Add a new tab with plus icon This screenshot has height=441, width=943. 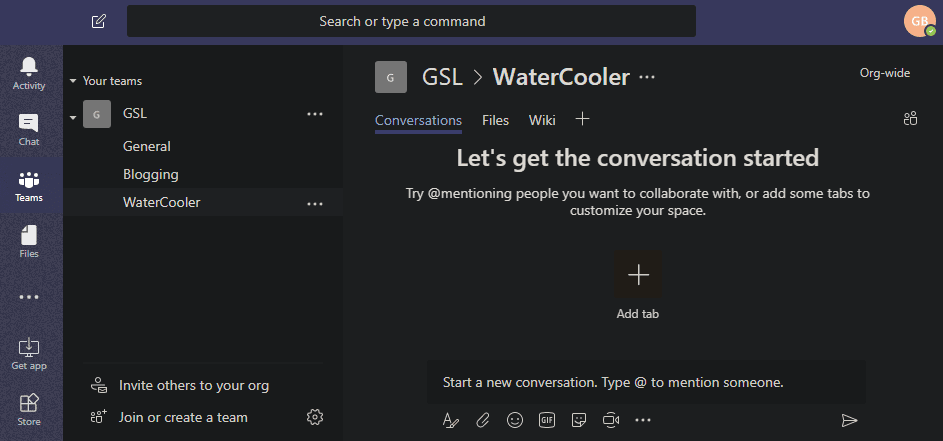[582, 119]
